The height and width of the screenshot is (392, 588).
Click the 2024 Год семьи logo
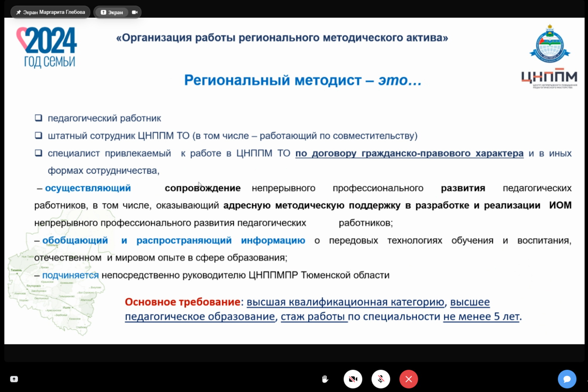click(46, 47)
